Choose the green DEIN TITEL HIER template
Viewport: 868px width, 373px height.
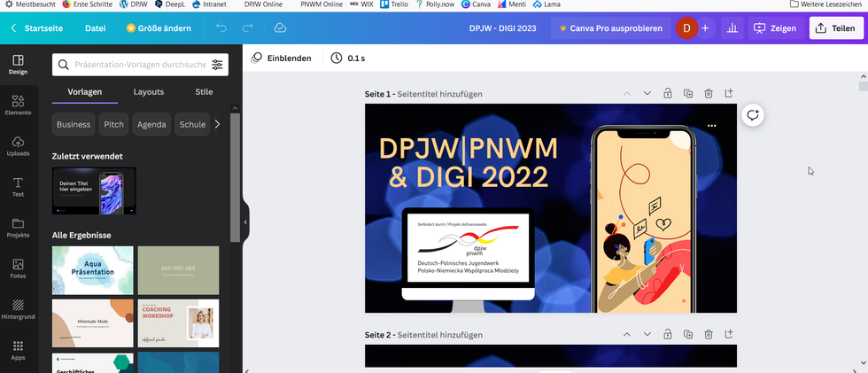point(178,270)
